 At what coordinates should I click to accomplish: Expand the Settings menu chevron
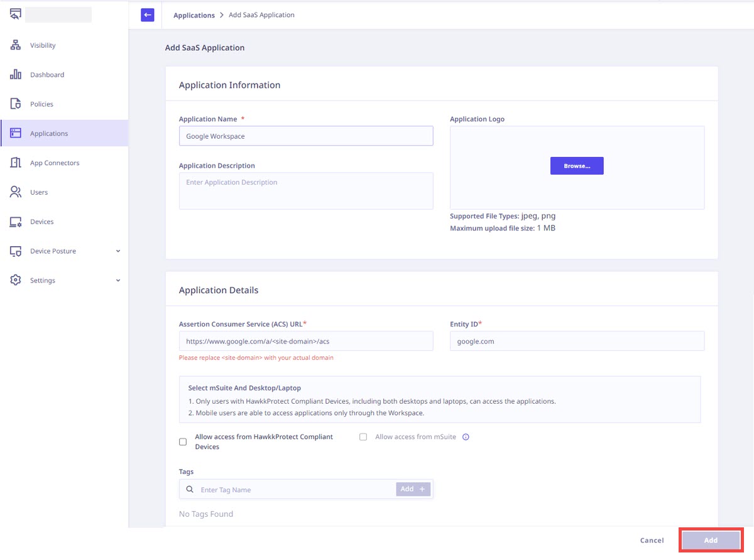click(118, 281)
